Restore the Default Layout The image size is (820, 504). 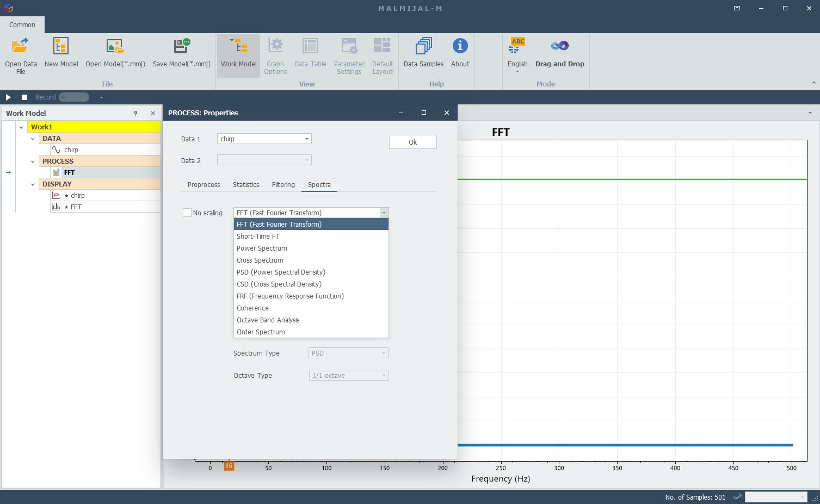383,55
